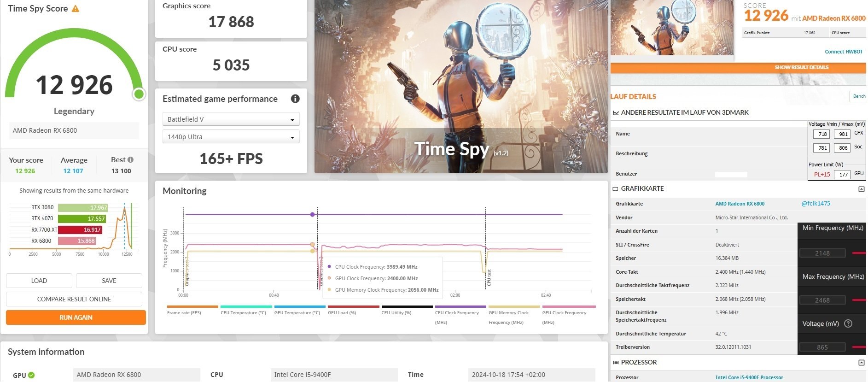
Task: Open the 1440p Ultra resolution dropdown
Action: (231, 137)
